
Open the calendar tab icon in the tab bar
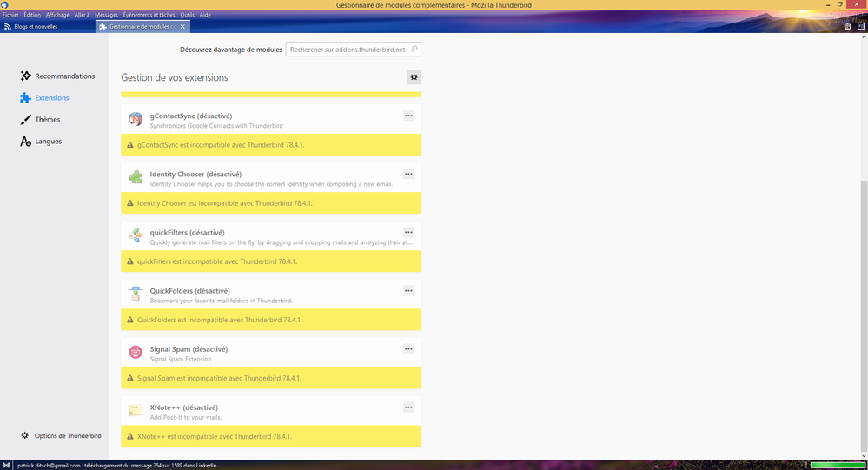click(x=847, y=26)
